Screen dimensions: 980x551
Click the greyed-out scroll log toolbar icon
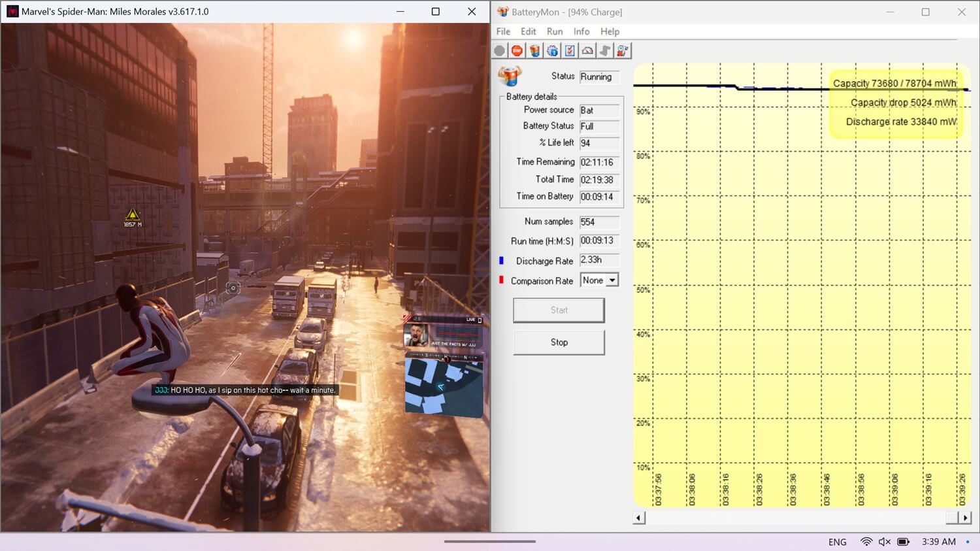tap(605, 51)
